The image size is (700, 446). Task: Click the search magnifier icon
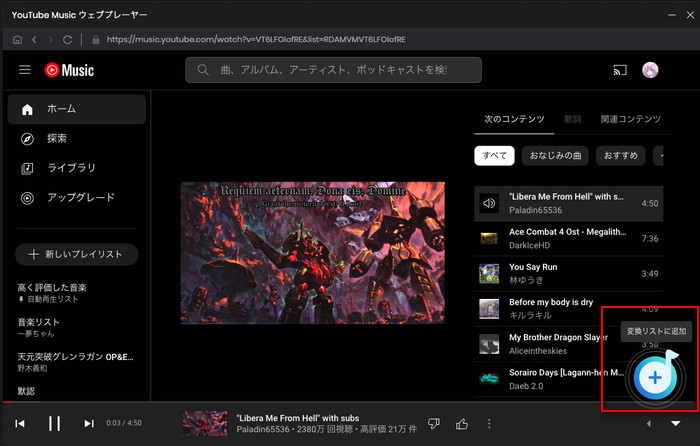click(x=203, y=70)
